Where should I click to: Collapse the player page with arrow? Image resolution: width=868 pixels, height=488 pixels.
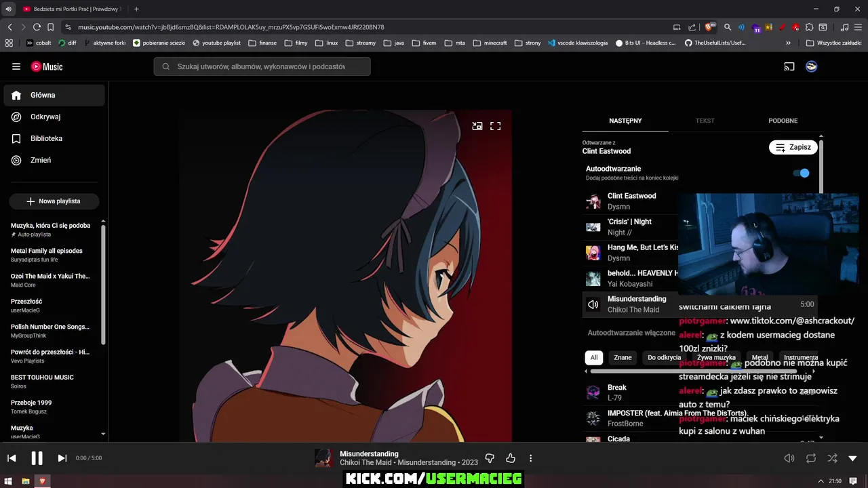click(x=853, y=458)
